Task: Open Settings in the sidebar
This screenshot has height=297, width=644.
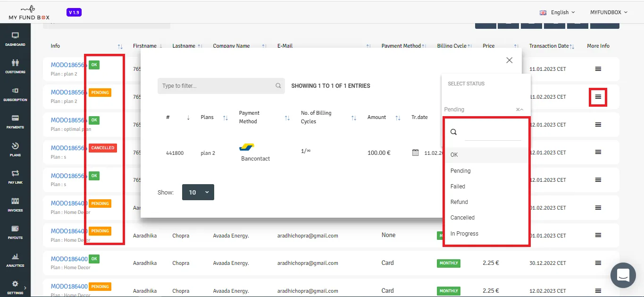Action: coord(15,288)
